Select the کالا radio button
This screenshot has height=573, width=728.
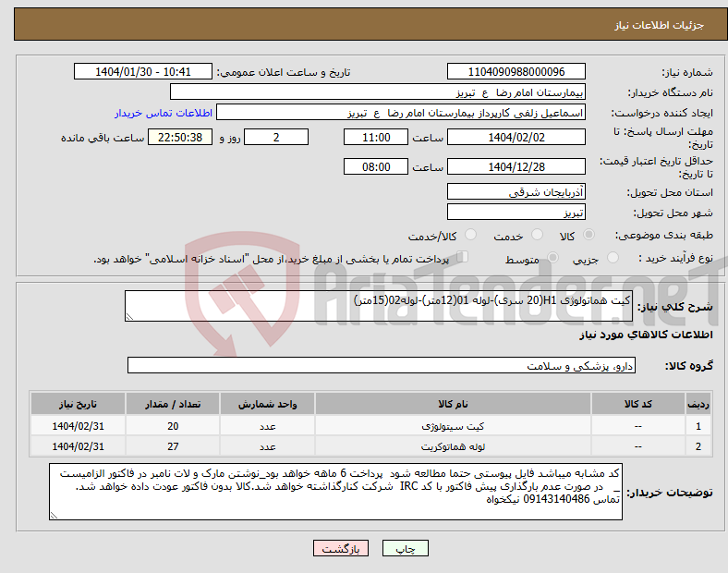point(588,235)
